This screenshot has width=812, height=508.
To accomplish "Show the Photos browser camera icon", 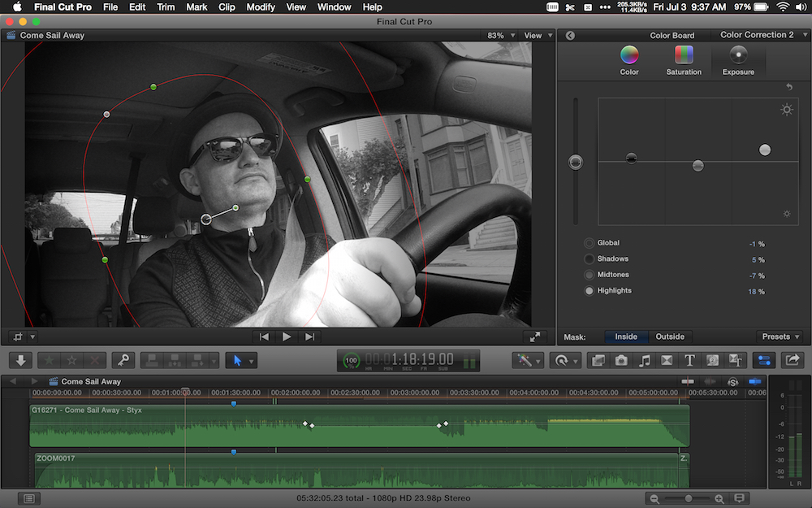I will click(621, 360).
